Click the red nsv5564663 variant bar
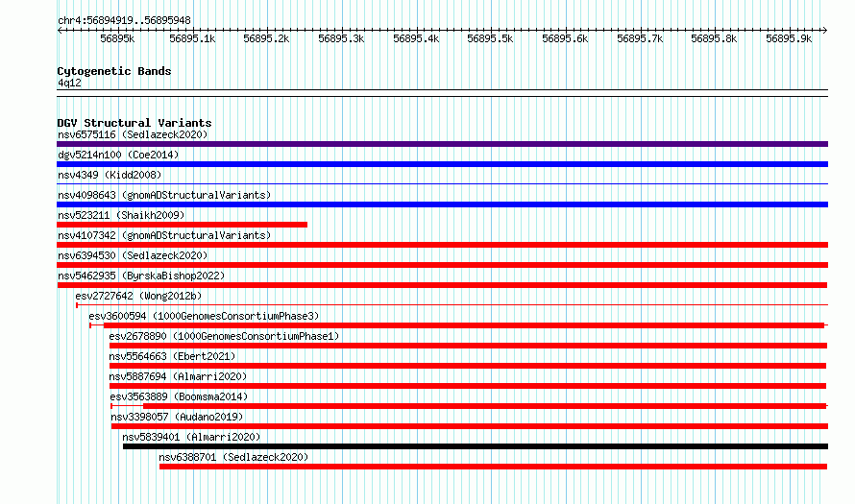This screenshot has height=504, width=855. pos(468,366)
